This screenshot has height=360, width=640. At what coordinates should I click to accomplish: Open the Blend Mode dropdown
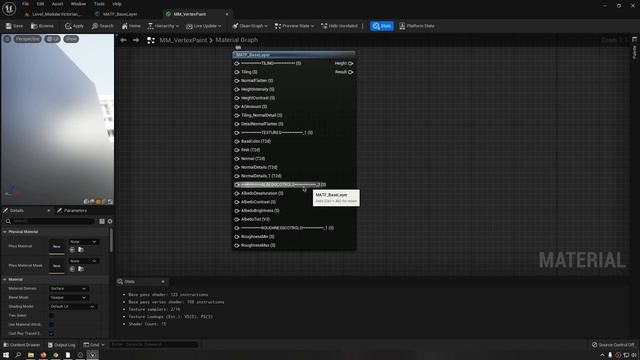point(69,298)
